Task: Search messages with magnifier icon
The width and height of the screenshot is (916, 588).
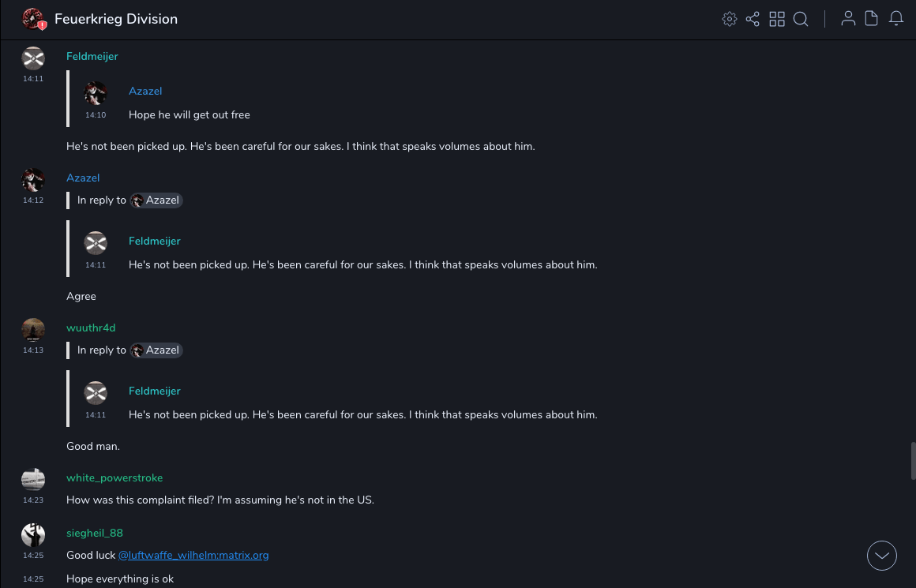Action: pos(801,19)
